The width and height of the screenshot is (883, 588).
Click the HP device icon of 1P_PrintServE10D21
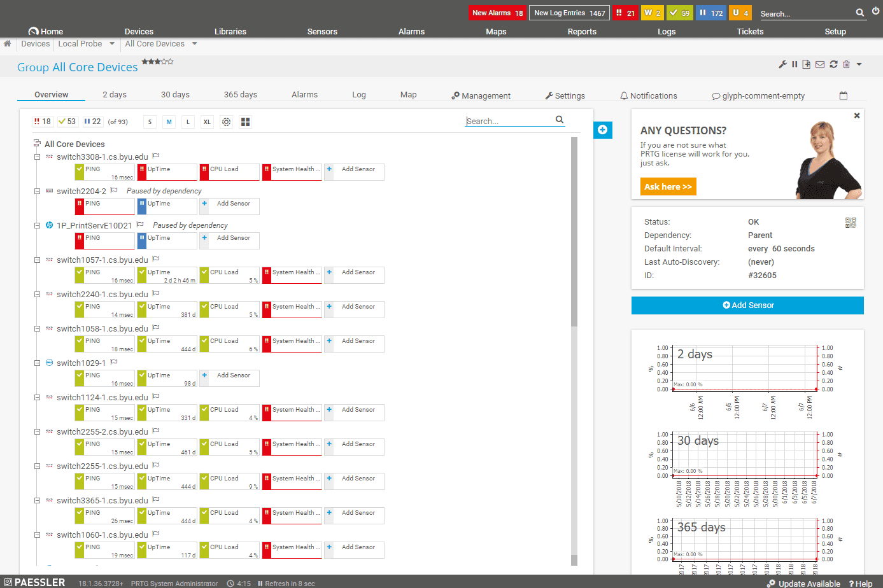[49, 225]
